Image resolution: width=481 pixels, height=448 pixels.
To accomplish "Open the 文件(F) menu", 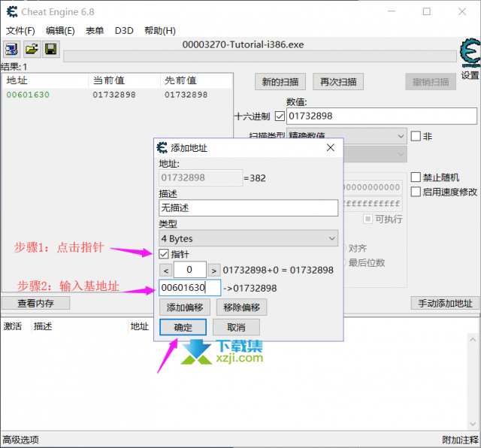I will (20, 31).
